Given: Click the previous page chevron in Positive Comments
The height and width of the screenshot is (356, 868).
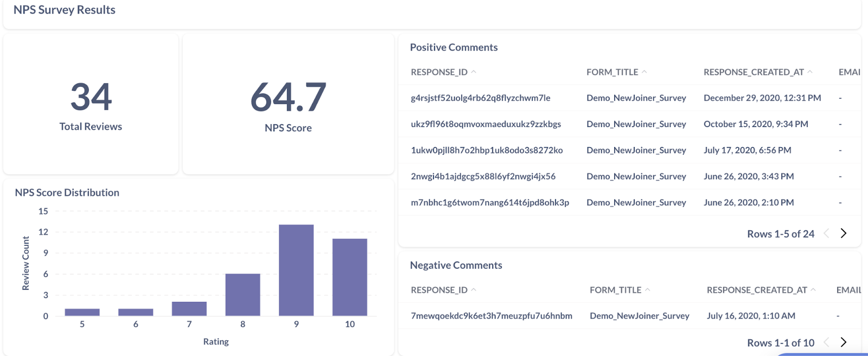Looking at the screenshot, I should [826, 233].
